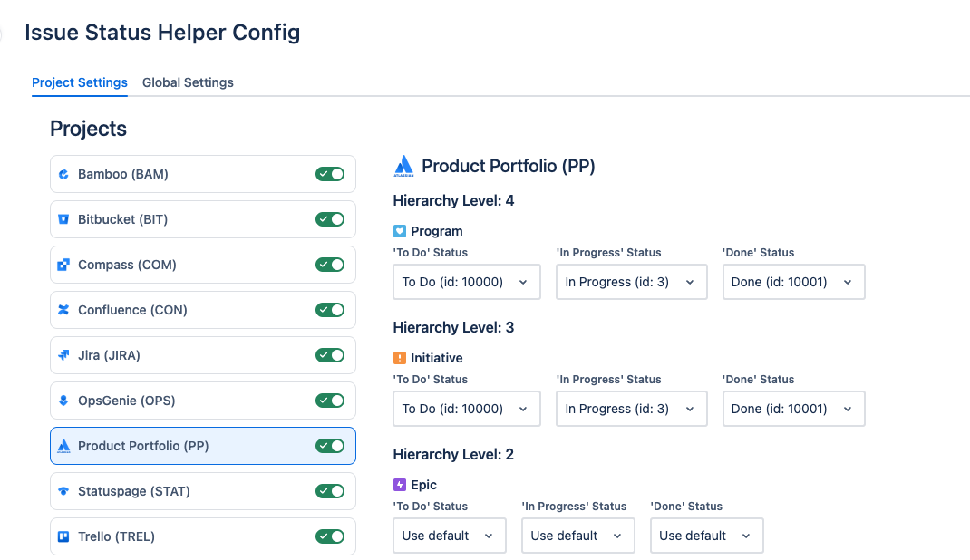Click the Trello board icon
Viewport: 970px width, 560px height.
coord(63,536)
